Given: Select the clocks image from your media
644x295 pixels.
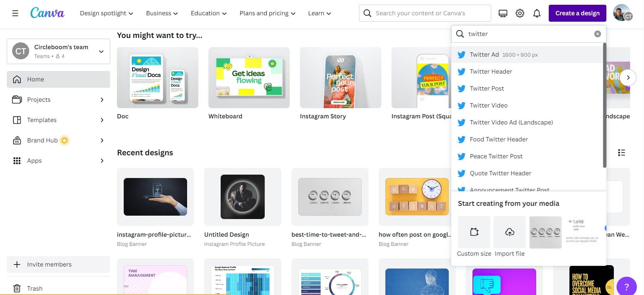Looking at the screenshot, I should click(545, 232).
